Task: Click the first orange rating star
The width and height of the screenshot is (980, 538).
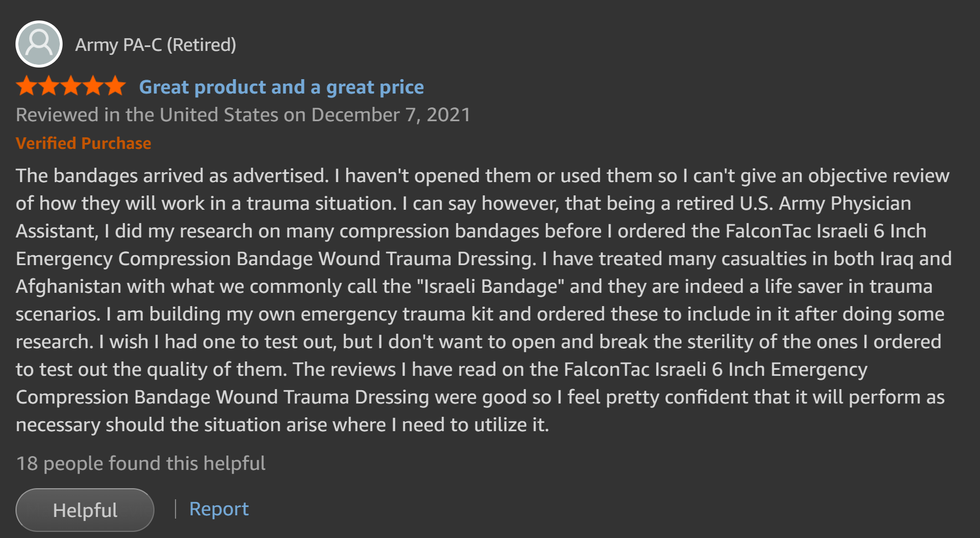Action: [27, 86]
